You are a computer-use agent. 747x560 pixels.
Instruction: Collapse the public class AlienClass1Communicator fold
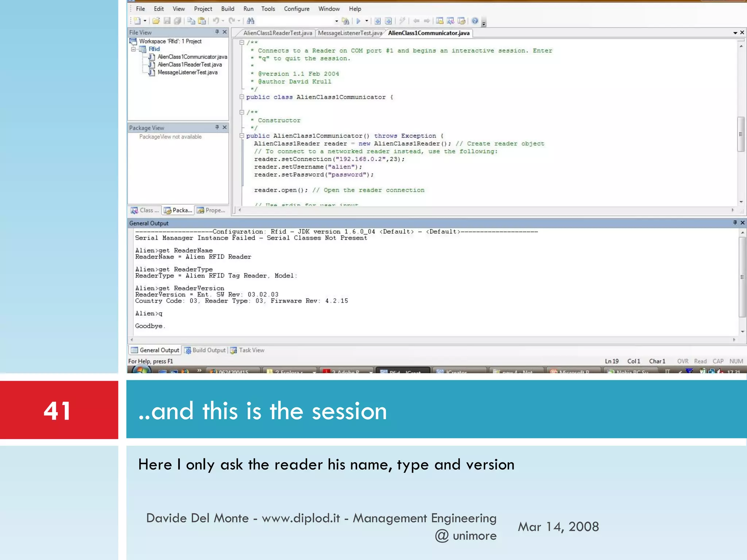[241, 97]
